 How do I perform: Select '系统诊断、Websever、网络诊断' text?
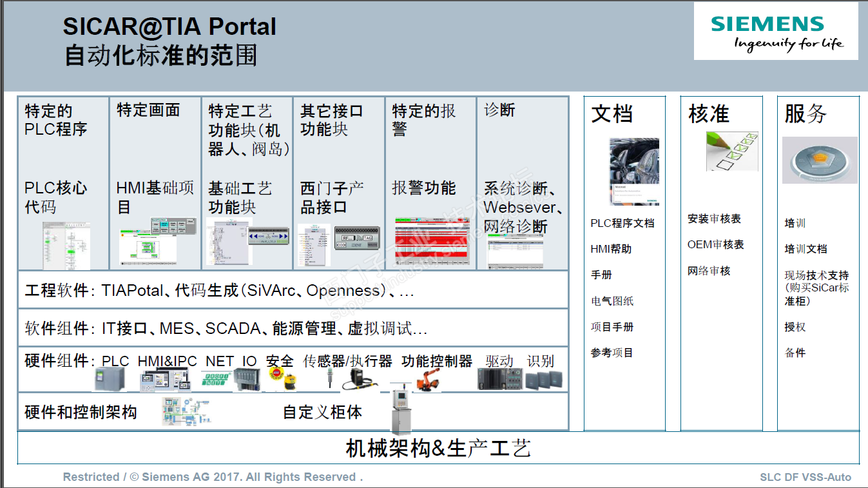(524, 207)
